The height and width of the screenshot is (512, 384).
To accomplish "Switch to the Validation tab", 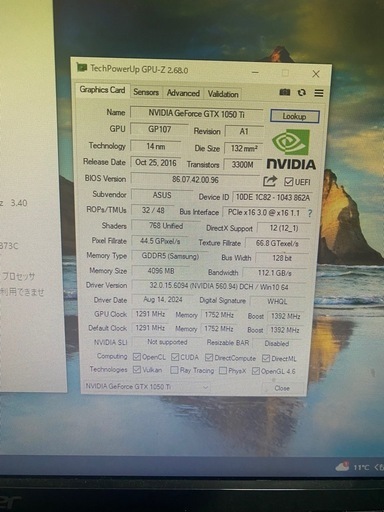I will coord(223,94).
